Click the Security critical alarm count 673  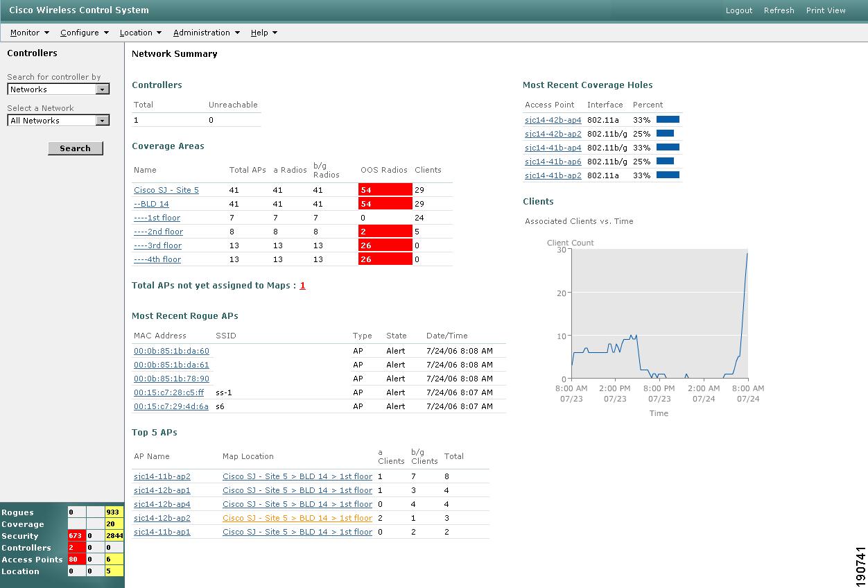[76, 536]
